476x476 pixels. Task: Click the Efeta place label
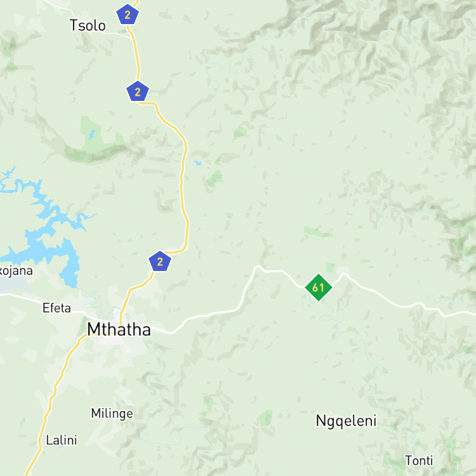56,308
